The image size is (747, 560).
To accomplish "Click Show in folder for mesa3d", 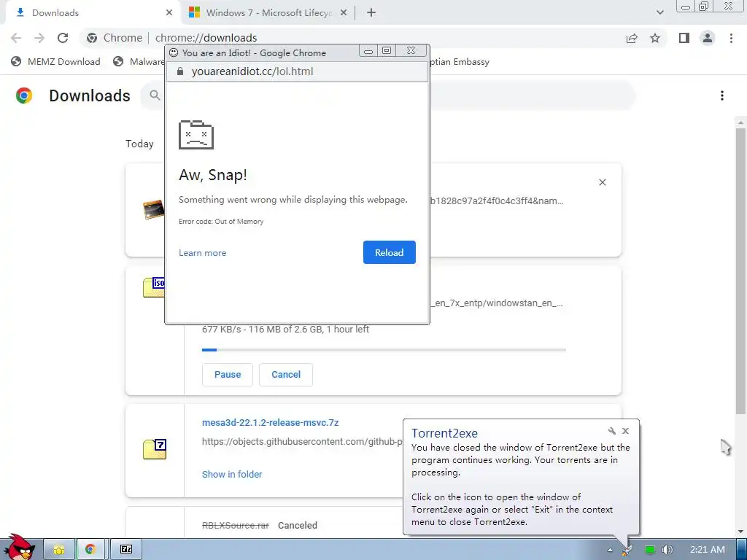I will point(232,474).
